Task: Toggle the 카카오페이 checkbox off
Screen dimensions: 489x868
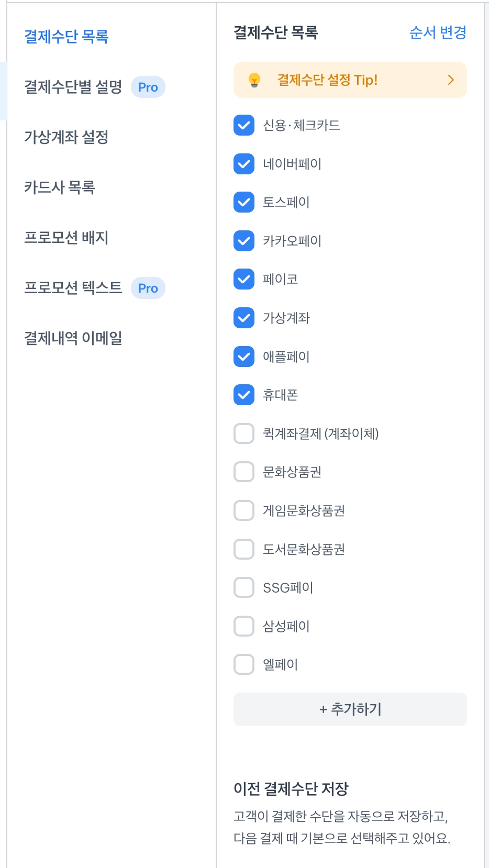Action: [x=244, y=241]
